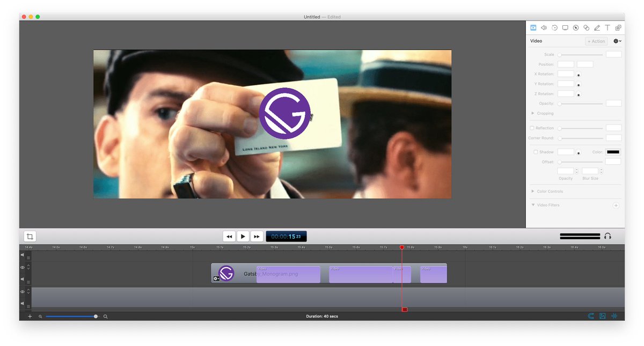Viewport: 644px width, 346px height.
Task: Mute the bottom track speaker icon
Action: (x=23, y=304)
